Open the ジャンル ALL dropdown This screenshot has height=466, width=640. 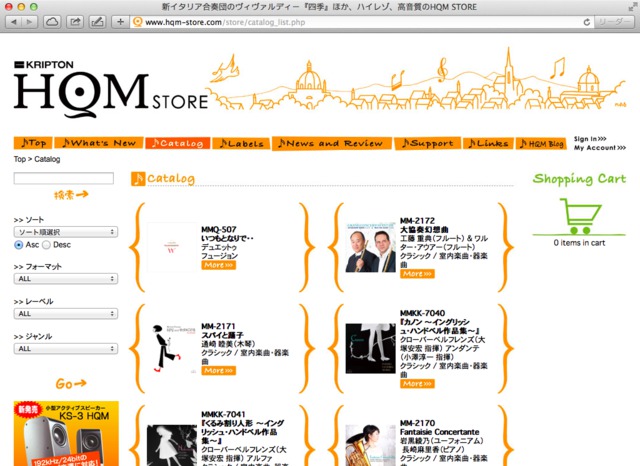tap(66, 349)
